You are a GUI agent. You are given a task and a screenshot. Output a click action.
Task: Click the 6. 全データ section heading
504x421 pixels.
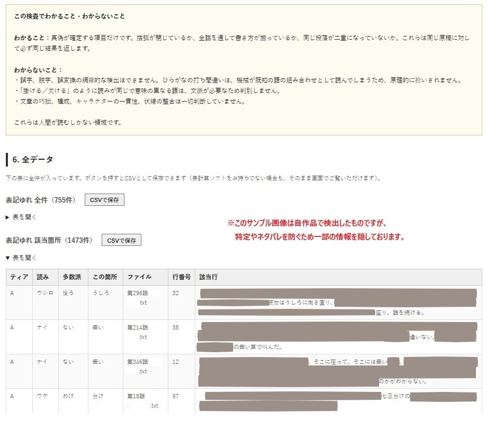click(x=32, y=160)
